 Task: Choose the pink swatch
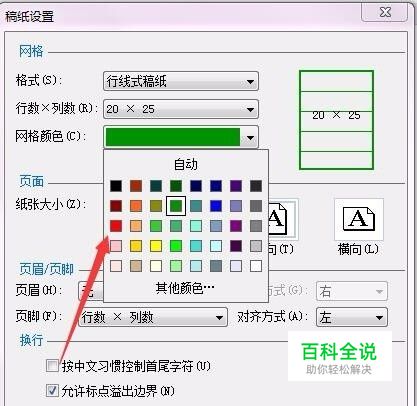(x=116, y=246)
